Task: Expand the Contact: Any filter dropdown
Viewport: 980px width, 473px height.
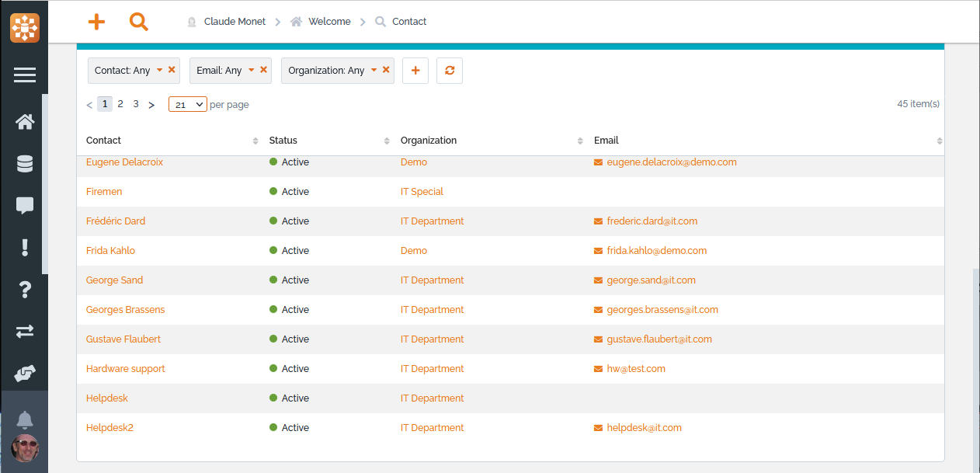Action: point(159,70)
